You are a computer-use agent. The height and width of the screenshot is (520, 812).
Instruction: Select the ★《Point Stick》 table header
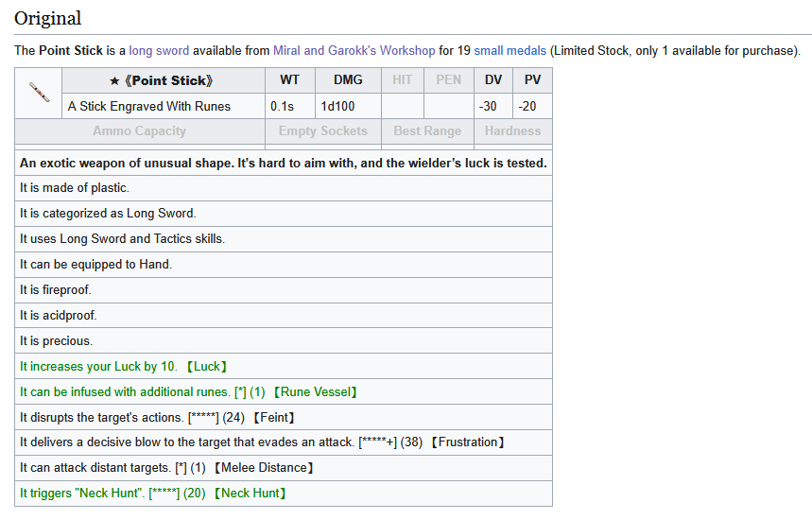click(164, 80)
